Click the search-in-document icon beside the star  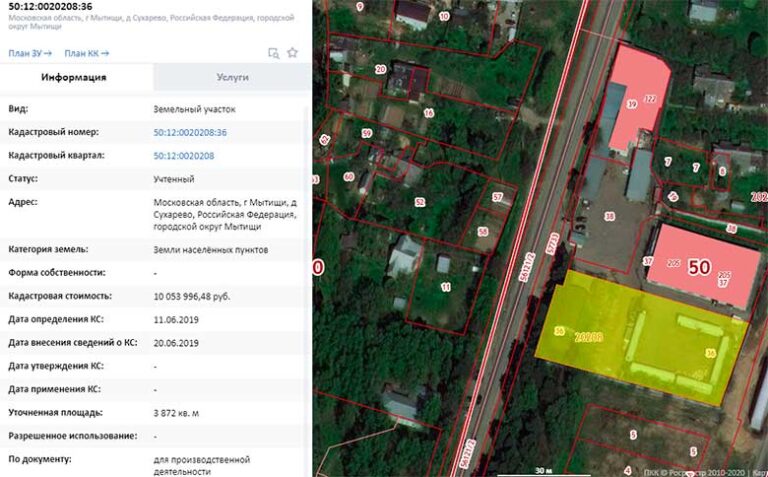pyautogui.click(x=273, y=53)
